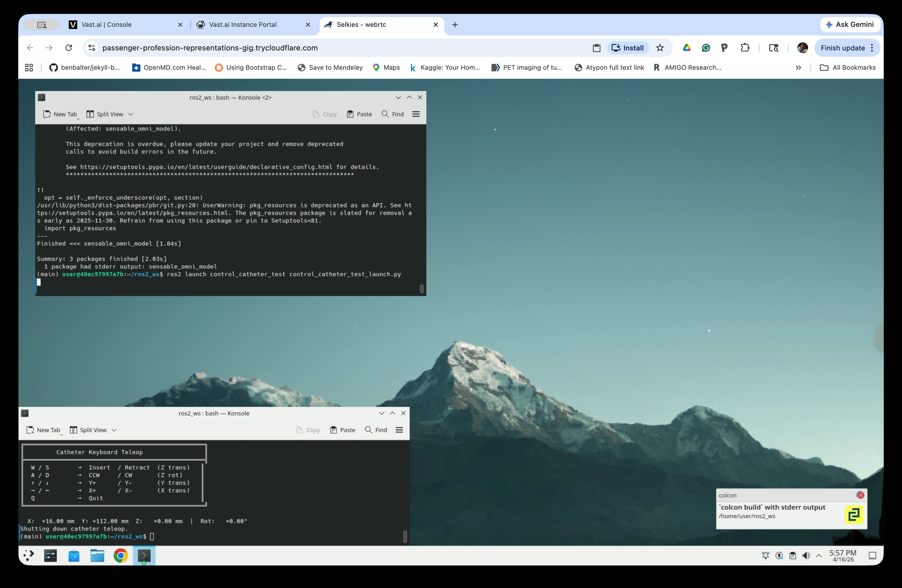This screenshot has width=902, height=588.
Task: Click the clipboard icon in the address bar
Action: pos(596,48)
